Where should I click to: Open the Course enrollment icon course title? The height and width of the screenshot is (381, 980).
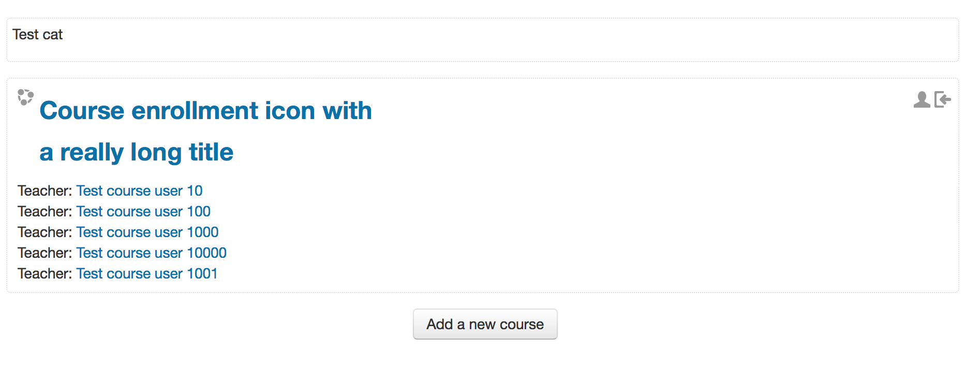point(206,131)
